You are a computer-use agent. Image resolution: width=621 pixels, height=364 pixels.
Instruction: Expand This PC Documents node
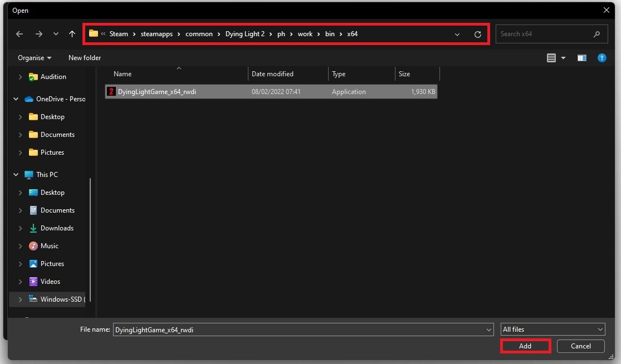click(20, 210)
